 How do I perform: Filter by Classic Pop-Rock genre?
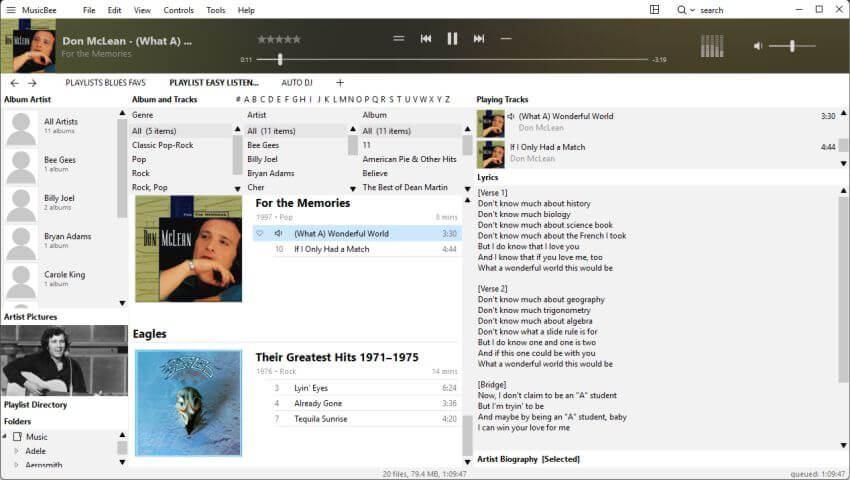pyautogui.click(x=163, y=145)
